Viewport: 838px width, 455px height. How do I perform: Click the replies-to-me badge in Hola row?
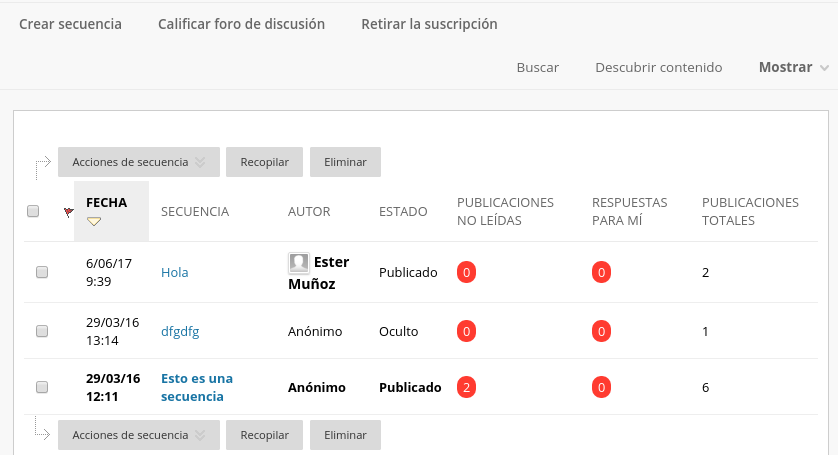(x=600, y=272)
